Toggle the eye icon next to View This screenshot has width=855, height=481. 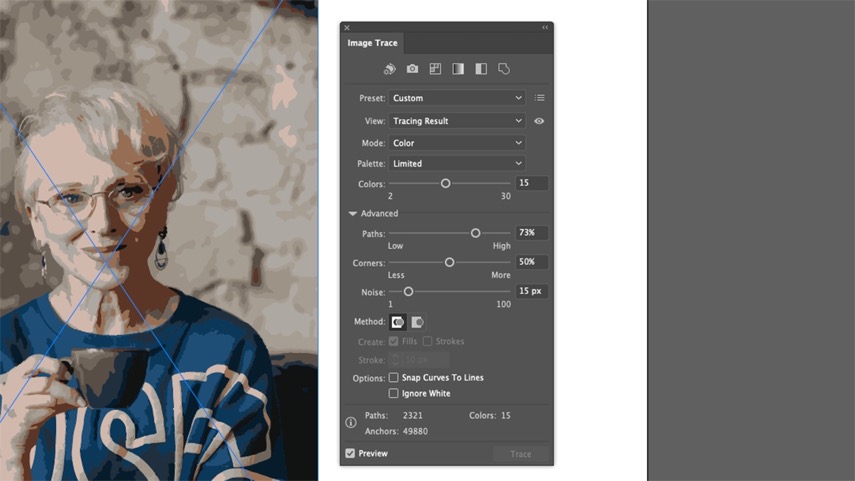(x=539, y=121)
